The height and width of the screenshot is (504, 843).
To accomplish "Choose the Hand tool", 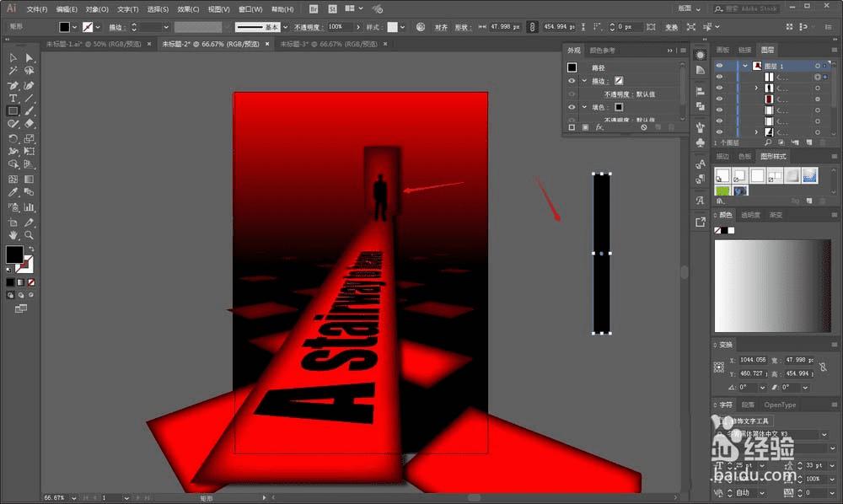I will (13, 235).
